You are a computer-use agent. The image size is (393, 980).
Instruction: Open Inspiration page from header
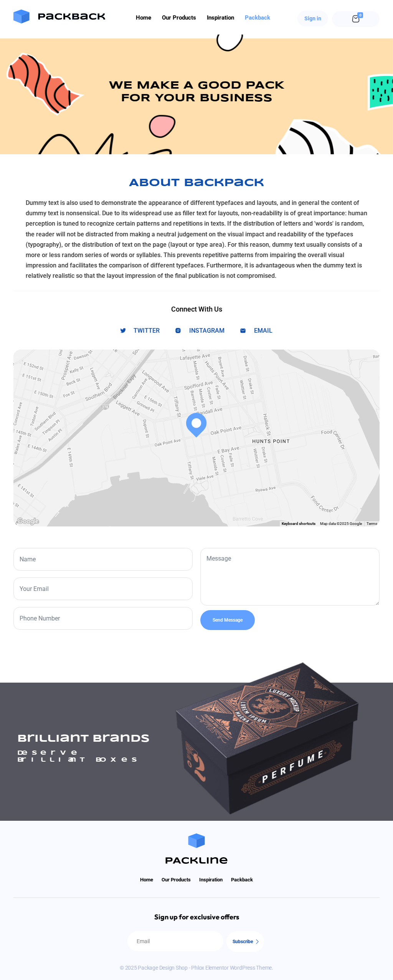pyautogui.click(x=220, y=18)
